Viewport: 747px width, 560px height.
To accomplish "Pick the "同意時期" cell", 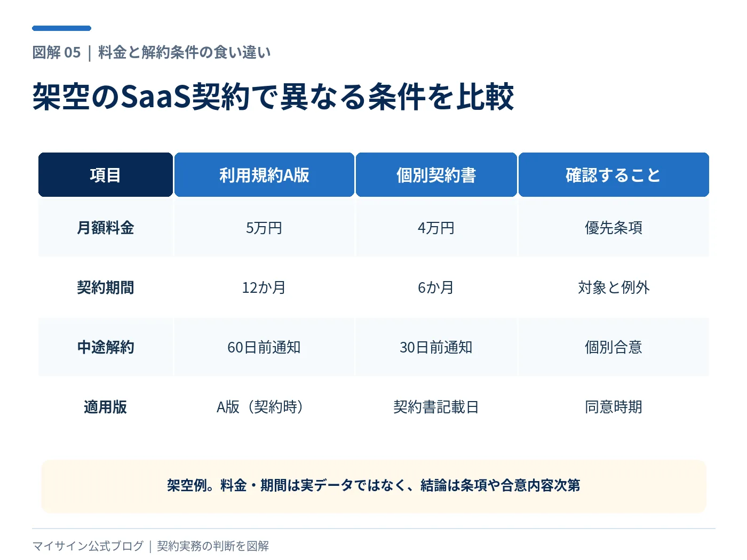I will [614, 407].
